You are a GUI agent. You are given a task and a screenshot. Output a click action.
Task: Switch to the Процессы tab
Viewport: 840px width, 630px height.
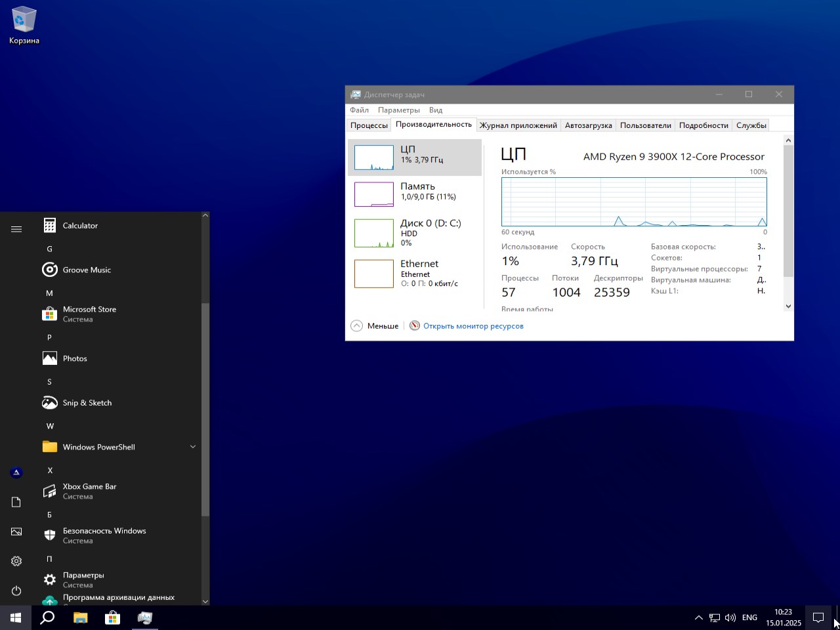point(369,125)
